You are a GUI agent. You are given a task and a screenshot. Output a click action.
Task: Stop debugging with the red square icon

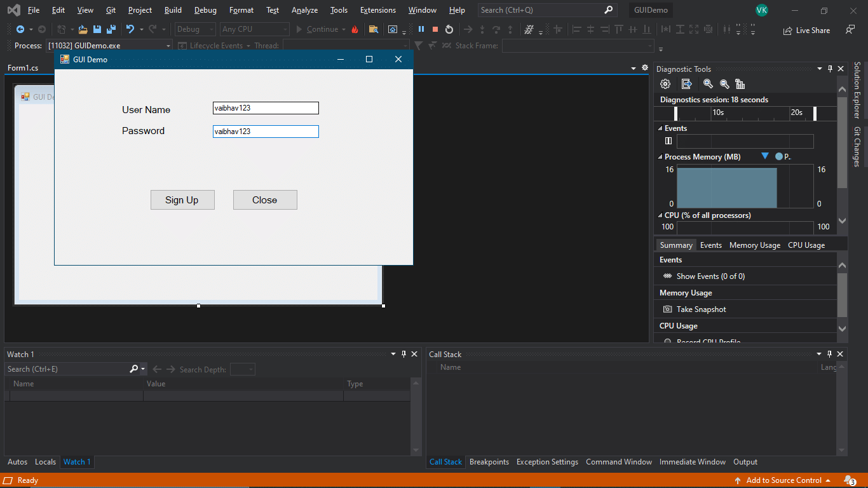435,29
